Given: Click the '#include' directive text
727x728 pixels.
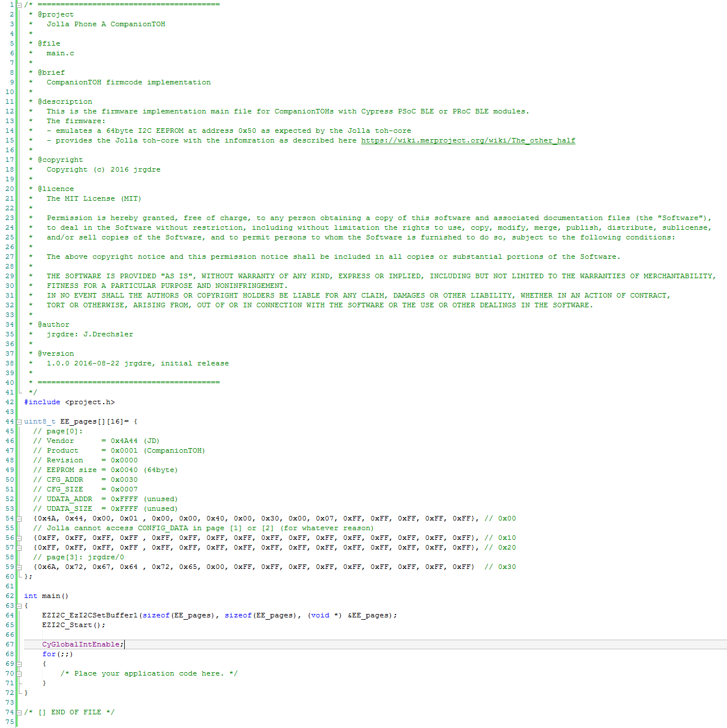Looking at the screenshot, I should click(42, 402).
